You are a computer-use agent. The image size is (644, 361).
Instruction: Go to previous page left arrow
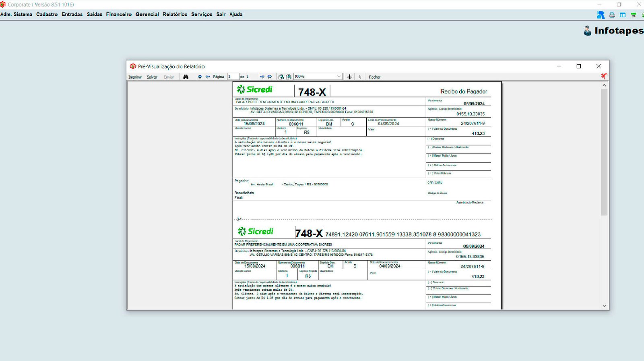208,77
